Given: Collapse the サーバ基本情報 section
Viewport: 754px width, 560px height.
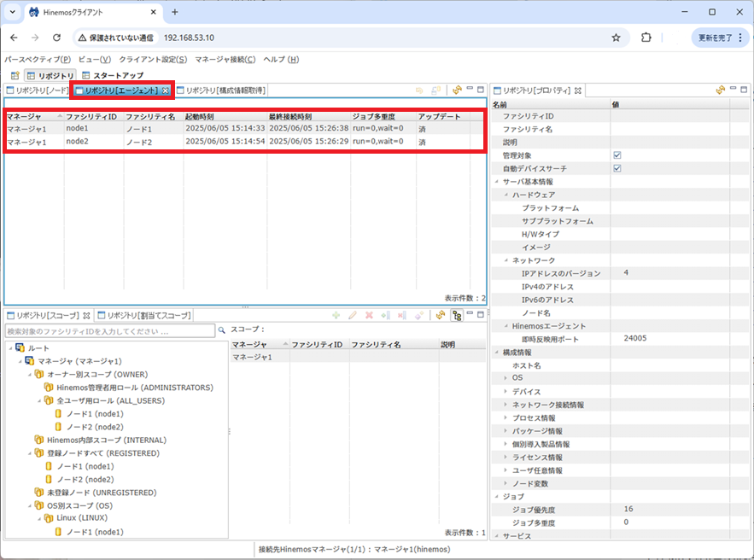Looking at the screenshot, I should 497,182.
